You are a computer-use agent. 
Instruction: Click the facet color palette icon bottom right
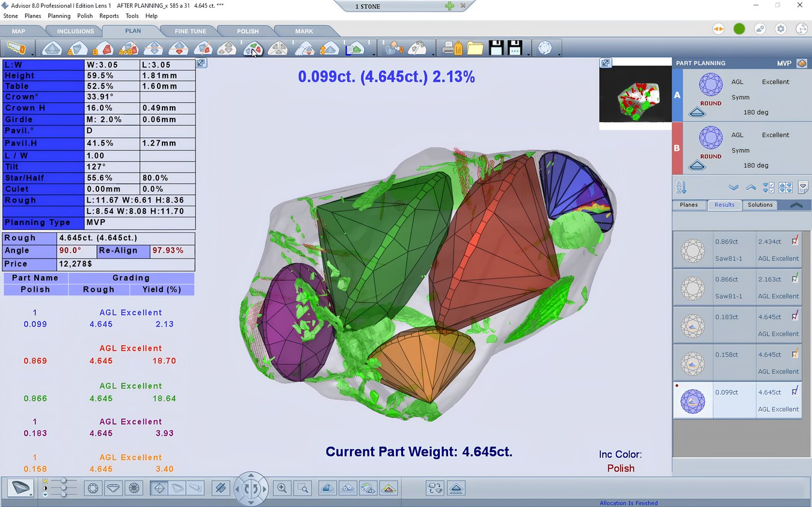click(367, 488)
